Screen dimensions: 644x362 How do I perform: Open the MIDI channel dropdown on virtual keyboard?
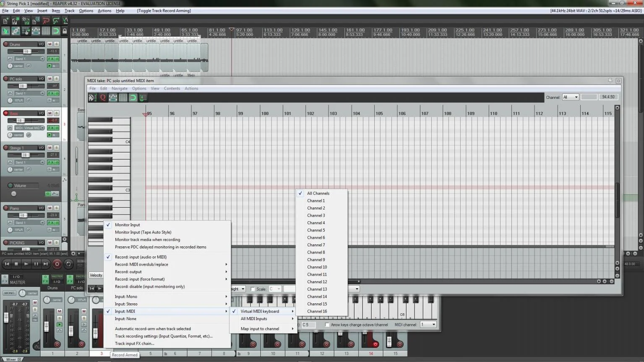pos(428,325)
